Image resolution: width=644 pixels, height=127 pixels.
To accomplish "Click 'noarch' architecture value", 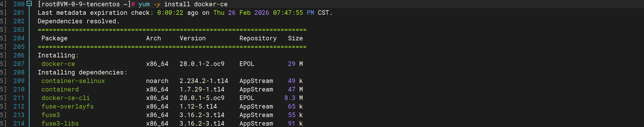I will (157, 81).
